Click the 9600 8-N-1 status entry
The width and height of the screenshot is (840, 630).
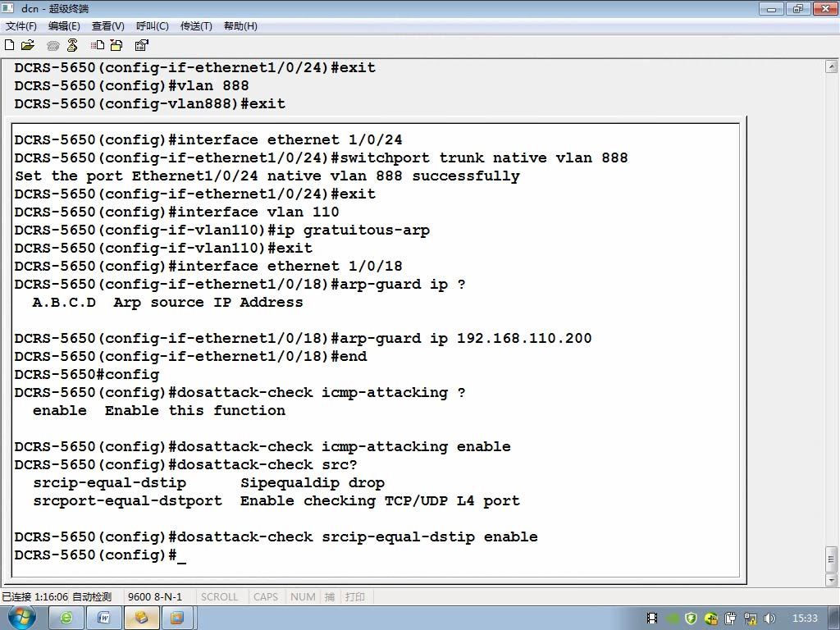tap(155, 596)
